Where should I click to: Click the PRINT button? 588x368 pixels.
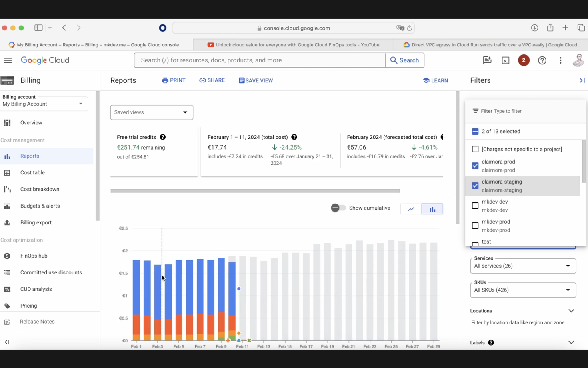pos(174,80)
